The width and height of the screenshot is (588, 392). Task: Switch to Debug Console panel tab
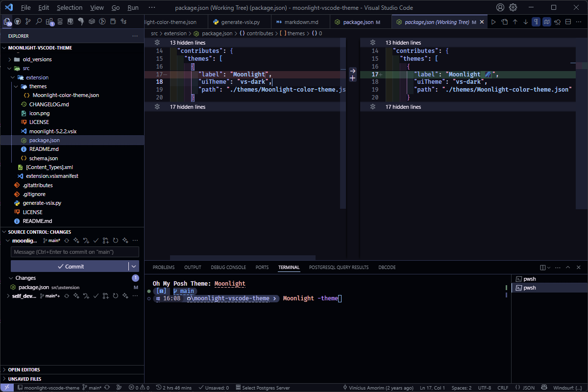click(x=228, y=267)
